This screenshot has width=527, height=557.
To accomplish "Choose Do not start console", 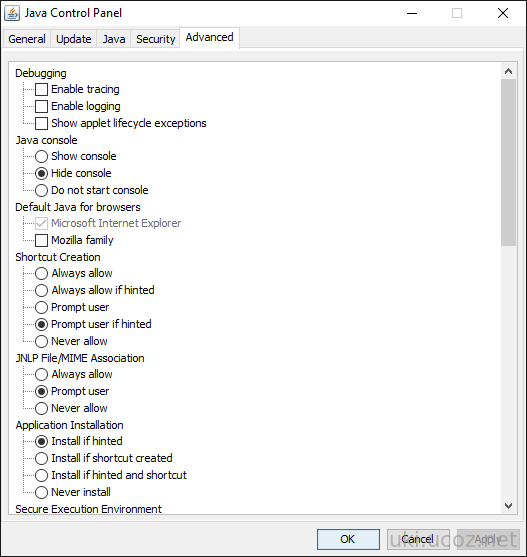I will coord(42,190).
